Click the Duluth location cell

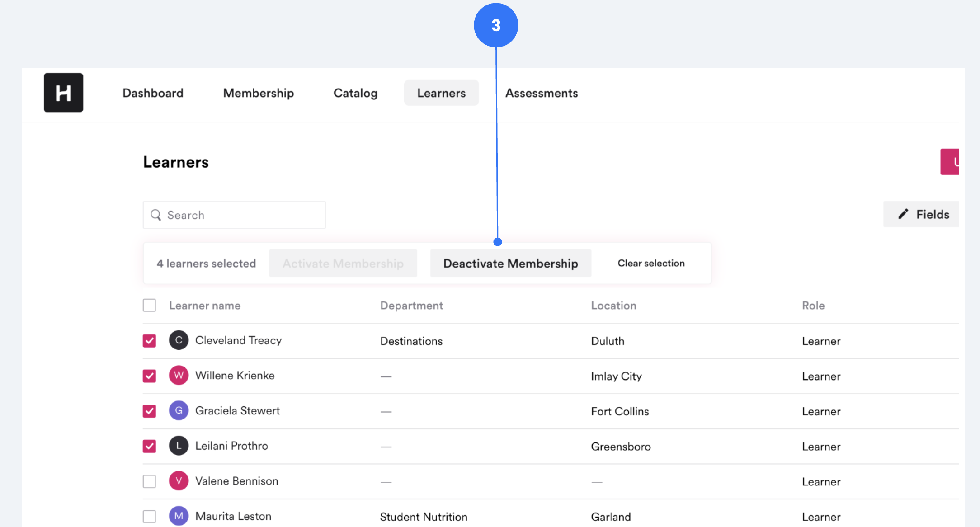pyautogui.click(x=608, y=341)
